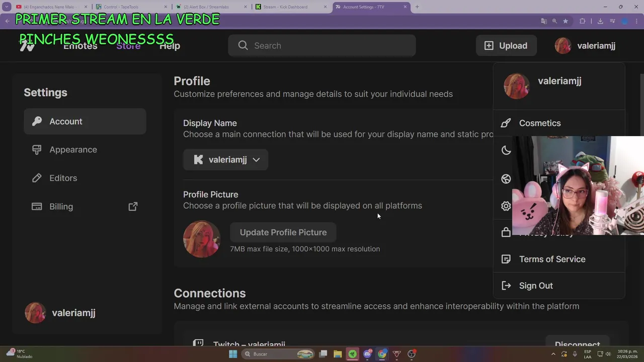Click the Upload button
Viewport: 644px width, 362px height.
tap(506, 46)
